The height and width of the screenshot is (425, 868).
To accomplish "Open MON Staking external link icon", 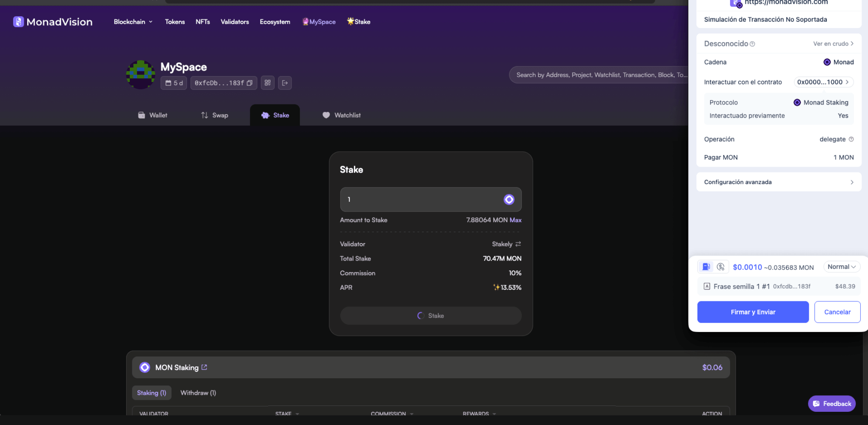I will [x=204, y=367].
